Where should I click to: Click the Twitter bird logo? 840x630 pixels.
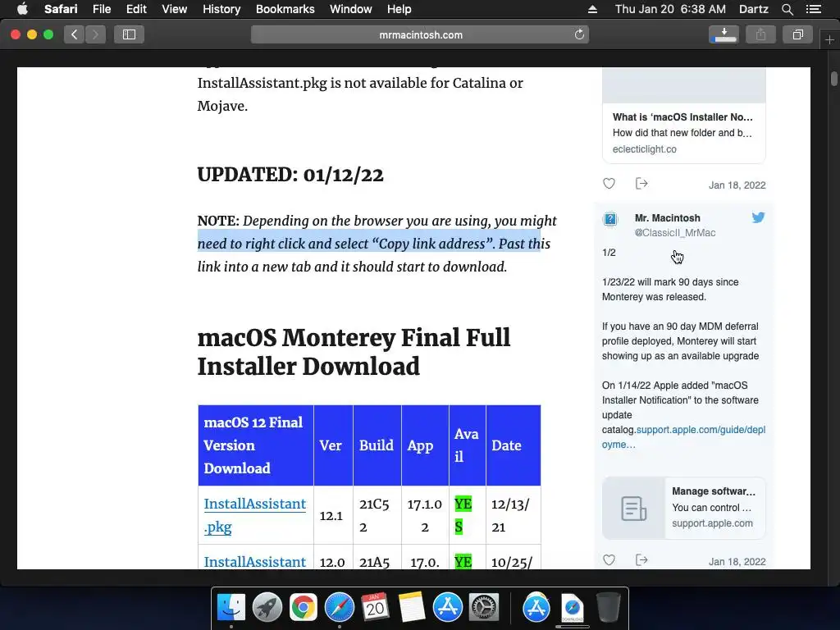pos(758,217)
